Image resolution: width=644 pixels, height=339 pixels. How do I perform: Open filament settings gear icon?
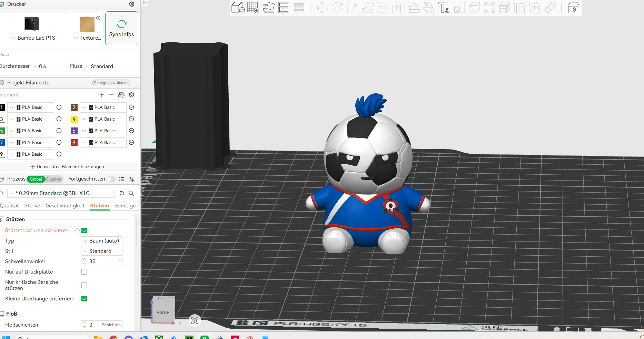[x=131, y=95]
